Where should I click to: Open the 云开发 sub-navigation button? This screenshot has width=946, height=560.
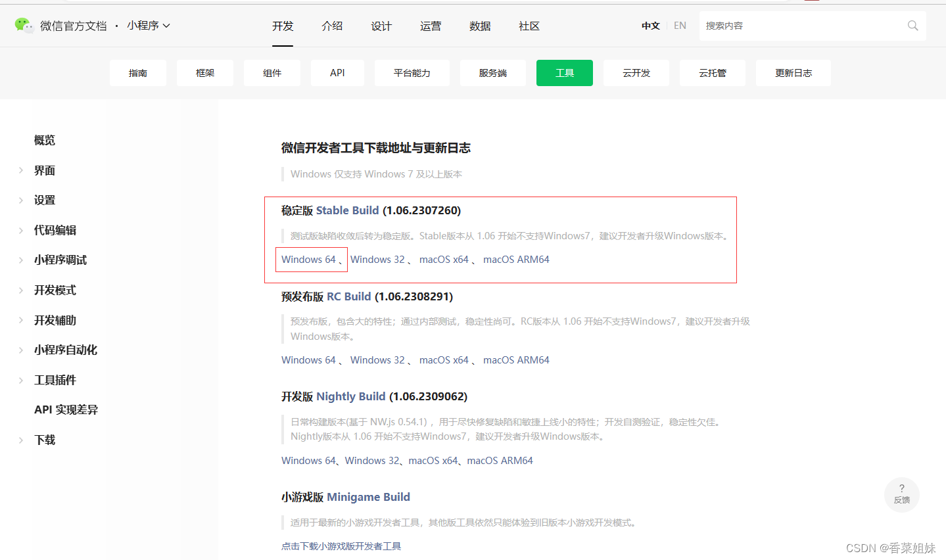click(x=636, y=73)
